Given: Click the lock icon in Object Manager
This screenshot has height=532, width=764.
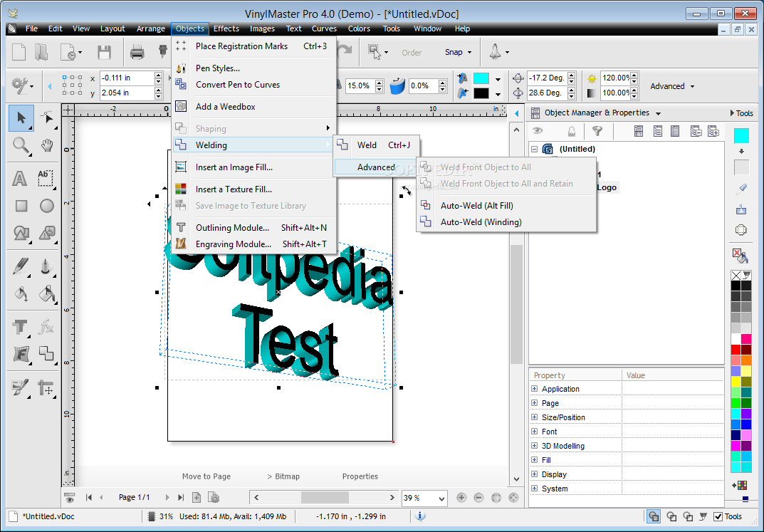Looking at the screenshot, I should pyautogui.click(x=572, y=130).
